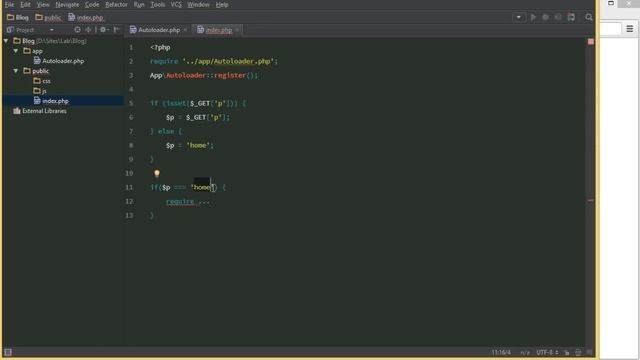Open the Edit menu
Viewport: 640px width, 360px height.
click(25, 4)
